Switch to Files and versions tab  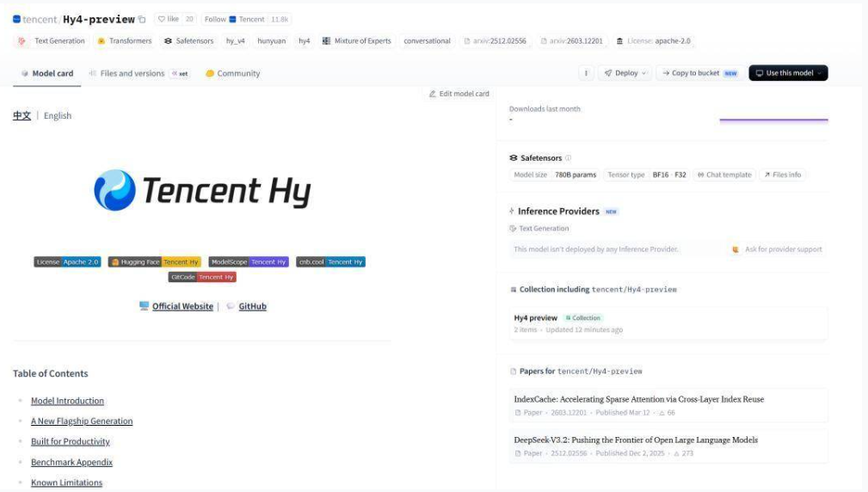[x=139, y=73]
